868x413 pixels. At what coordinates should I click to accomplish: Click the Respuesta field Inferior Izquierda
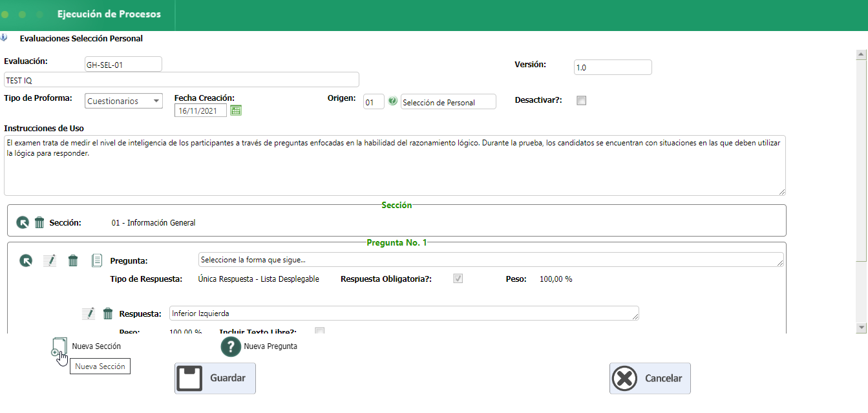[404, 313]
